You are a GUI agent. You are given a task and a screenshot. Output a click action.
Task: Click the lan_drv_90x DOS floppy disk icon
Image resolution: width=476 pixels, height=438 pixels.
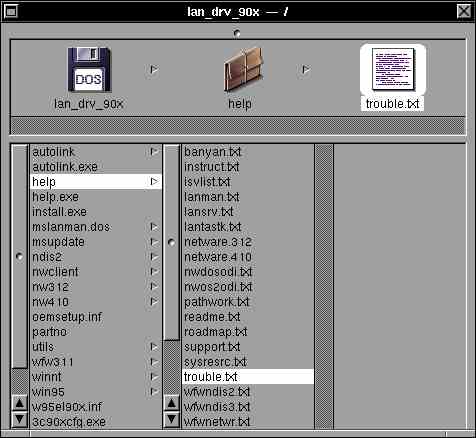pyautogui.click(x=89, y=69)
